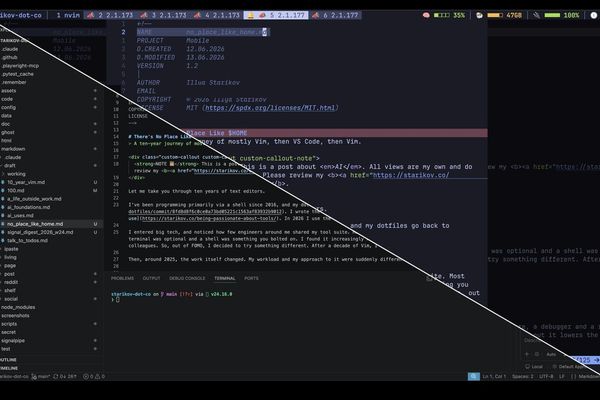
Task: Open errors and warnings count in status bar
Action: (x=94, y=377)
